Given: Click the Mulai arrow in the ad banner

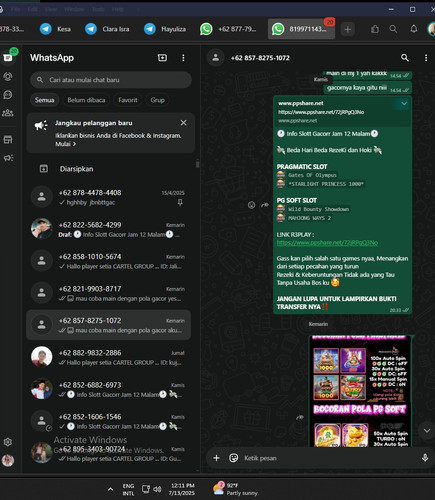Looking at the screenshot, I should click(66, 144).
